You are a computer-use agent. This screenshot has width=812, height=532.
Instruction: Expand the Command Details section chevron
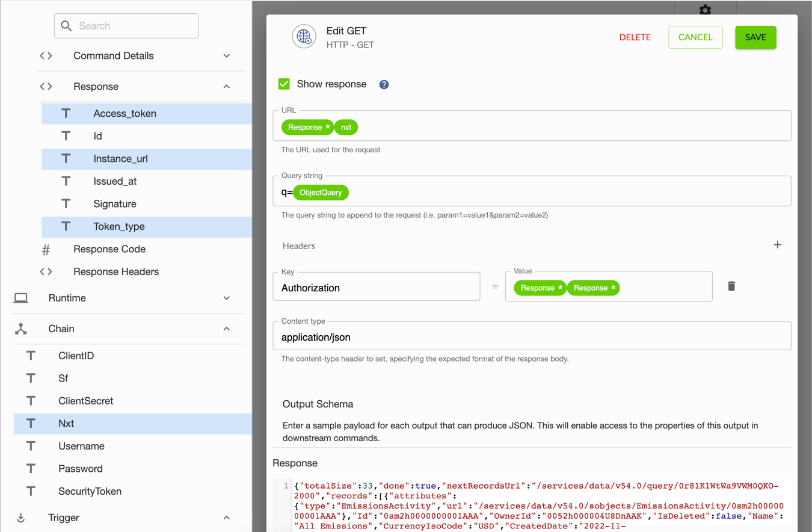click(x=227, y=55)
